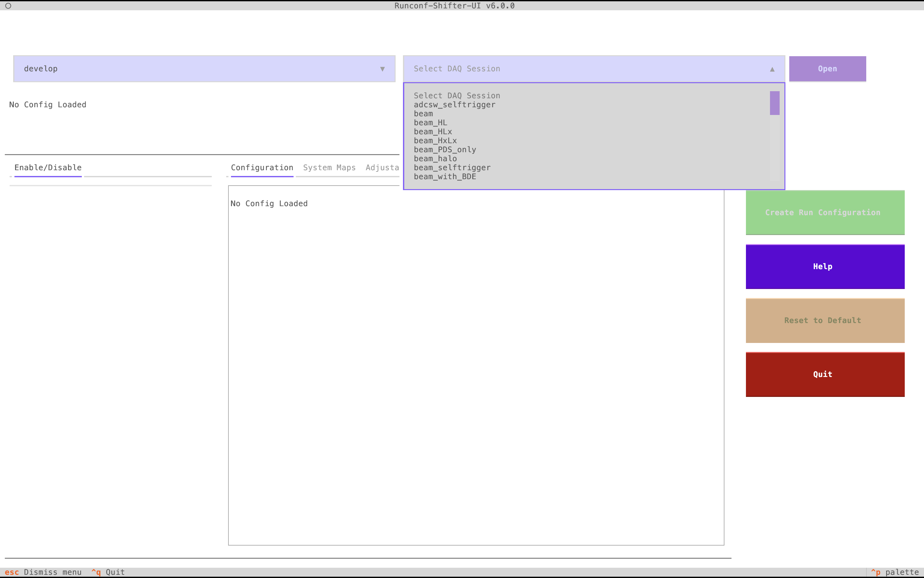Image resolution: width=924 pixels, height=578 pixels.
Task: Open the Configuration tab
Action: [x=262, y=167]
